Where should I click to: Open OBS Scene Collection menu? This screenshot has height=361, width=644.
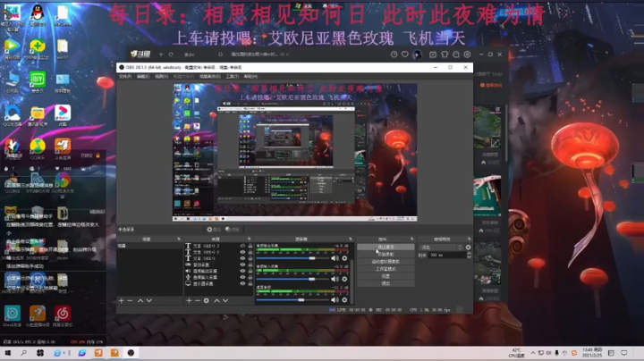pyautogui.click(x=210, y=77)
